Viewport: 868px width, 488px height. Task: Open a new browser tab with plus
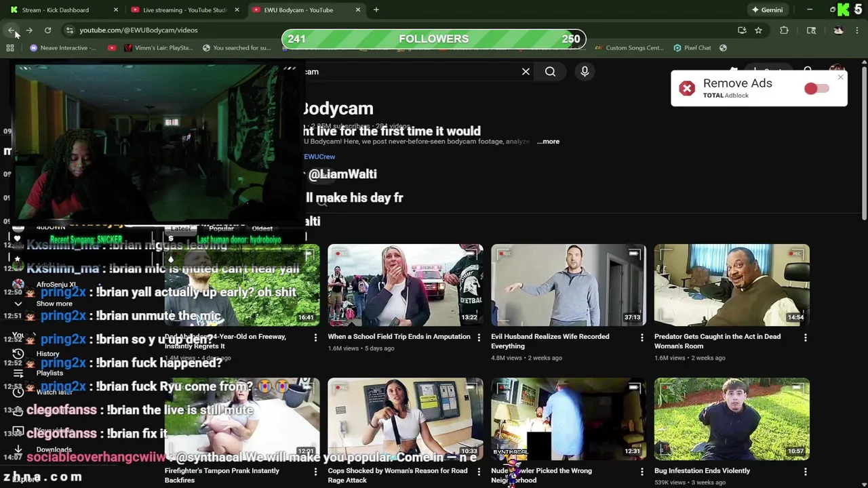(x=376, y=9)
